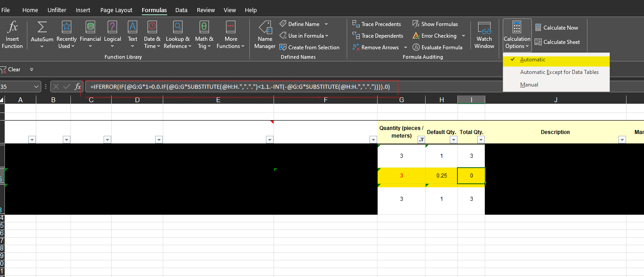Select Total Qty. cell showing 0
This screenshot has width=644, height=277.
coord(471,176)
